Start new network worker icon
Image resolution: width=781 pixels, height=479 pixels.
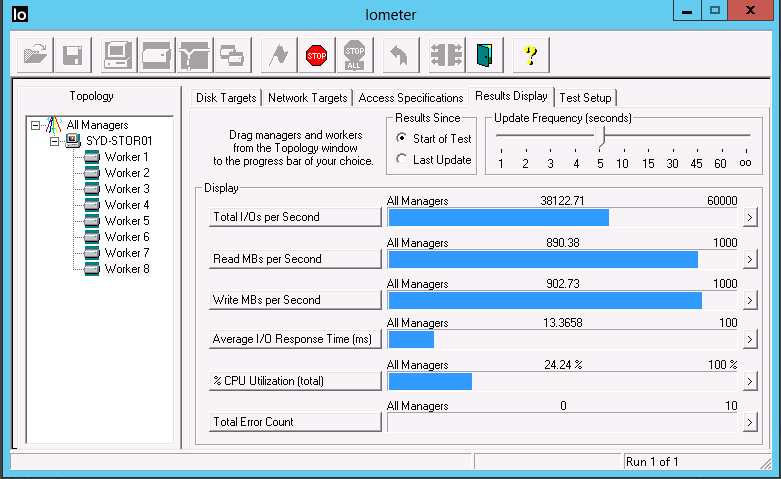(195, 55)
